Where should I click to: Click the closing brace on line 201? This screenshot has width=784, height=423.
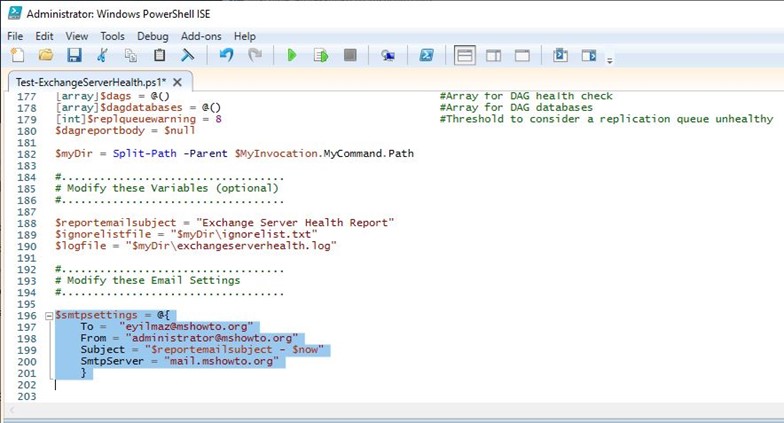[x=84, y=372]
